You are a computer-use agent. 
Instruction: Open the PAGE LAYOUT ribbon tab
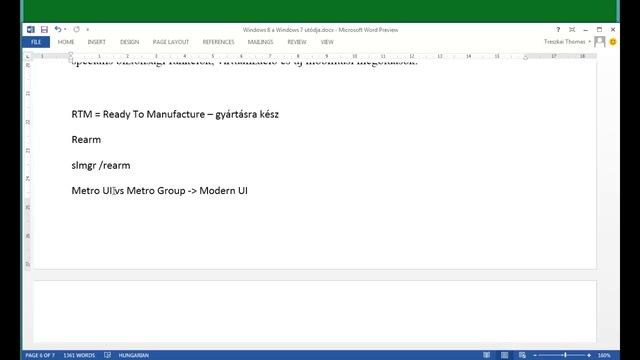pos(171,42)
